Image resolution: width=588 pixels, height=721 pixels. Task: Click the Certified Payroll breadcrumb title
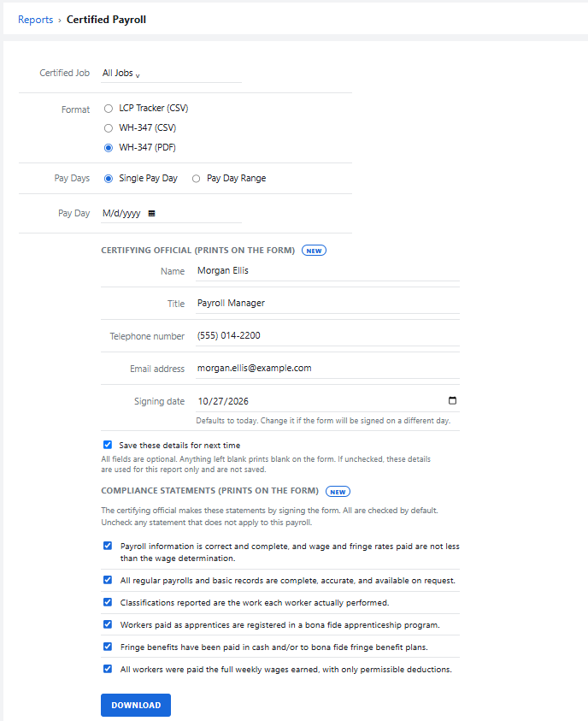tap(106, 20)
